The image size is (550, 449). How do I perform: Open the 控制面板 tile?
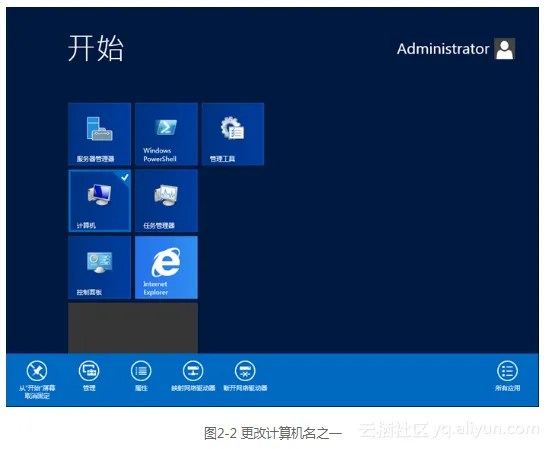pos(99,267)
